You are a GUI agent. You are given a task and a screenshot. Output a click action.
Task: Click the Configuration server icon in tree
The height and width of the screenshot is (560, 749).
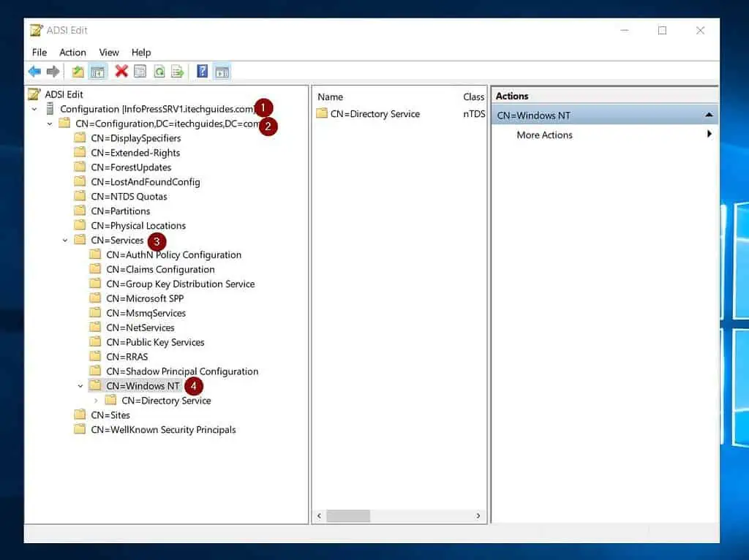50,109
